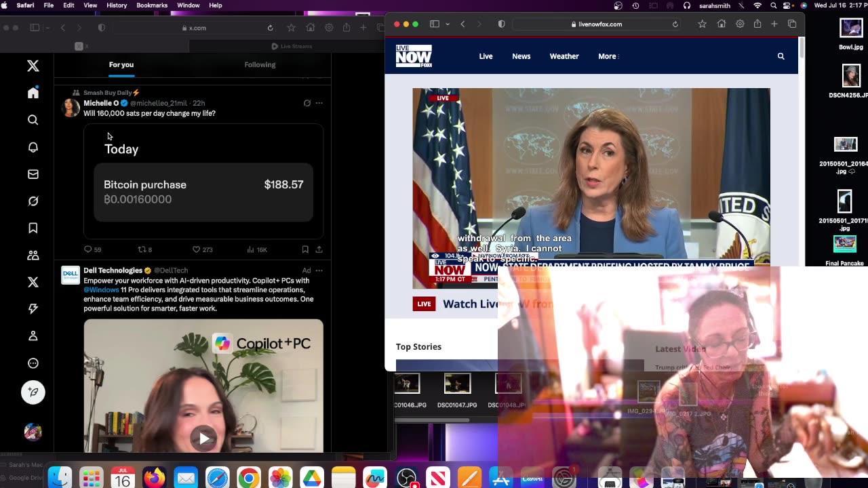Open Explore search in X sidebar
The width and height of the screenshot is (868, 488).
coord(33,120)
